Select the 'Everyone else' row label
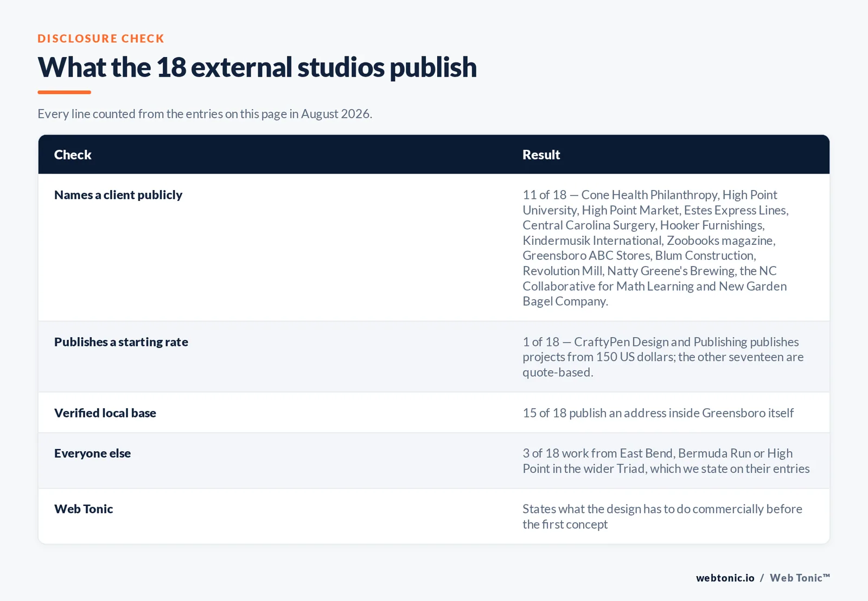This screenshot has height=601, width=868. (x=92, y=453)
